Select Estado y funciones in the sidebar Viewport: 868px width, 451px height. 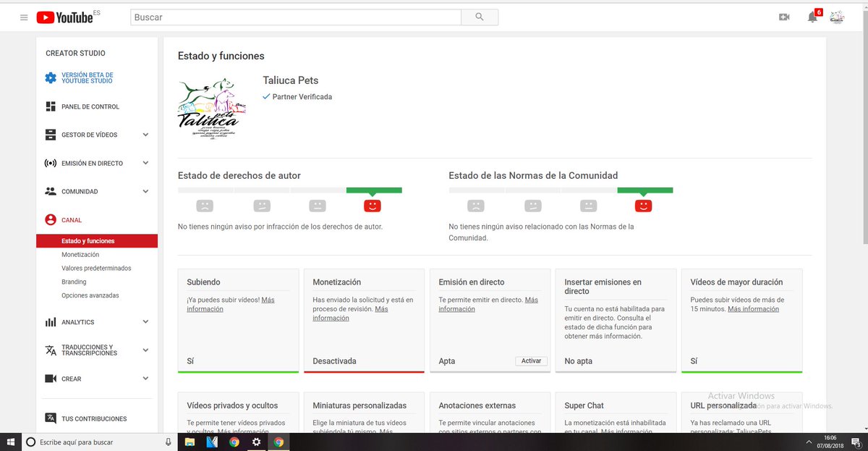pos(97,241)
